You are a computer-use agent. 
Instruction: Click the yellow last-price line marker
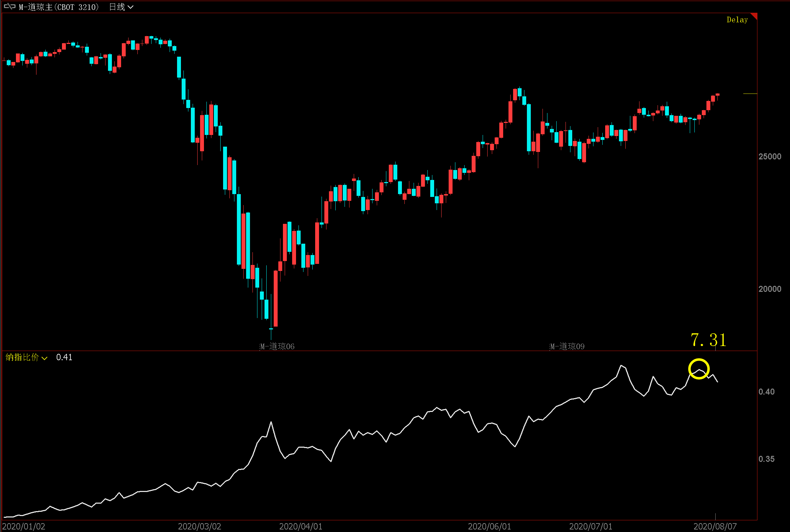[750, 94]
